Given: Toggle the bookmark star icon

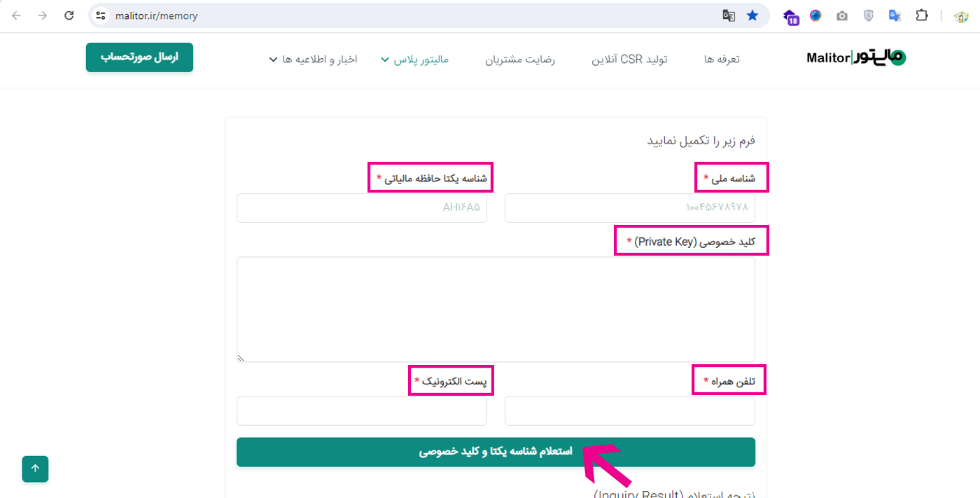Looking at the screenshot, I should coord(752,15).
